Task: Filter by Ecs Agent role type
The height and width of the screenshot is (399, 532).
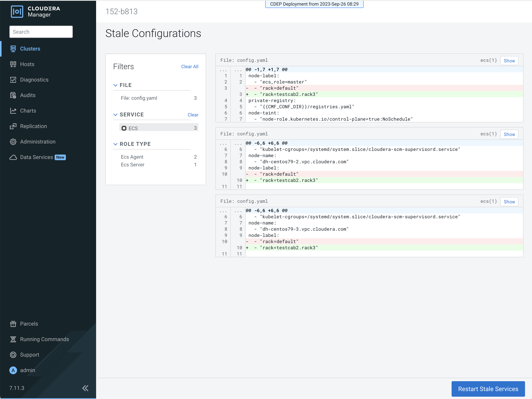Action: point(132,157)
